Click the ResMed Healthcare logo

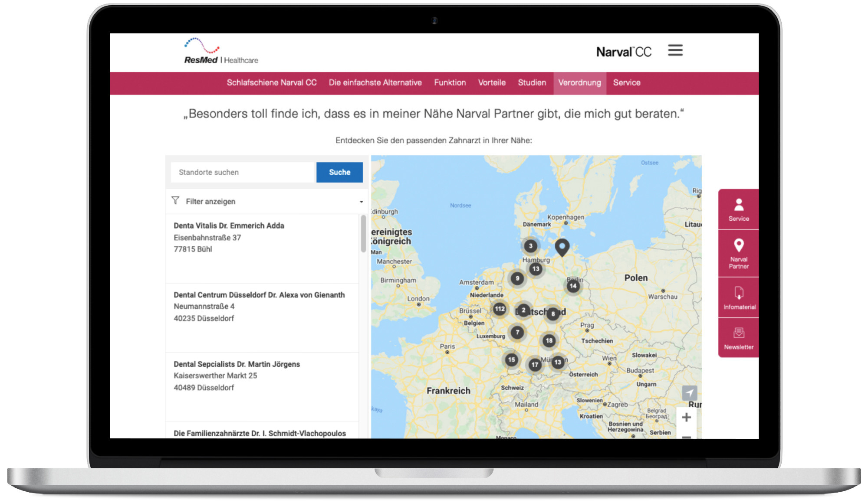pos(221,51)
